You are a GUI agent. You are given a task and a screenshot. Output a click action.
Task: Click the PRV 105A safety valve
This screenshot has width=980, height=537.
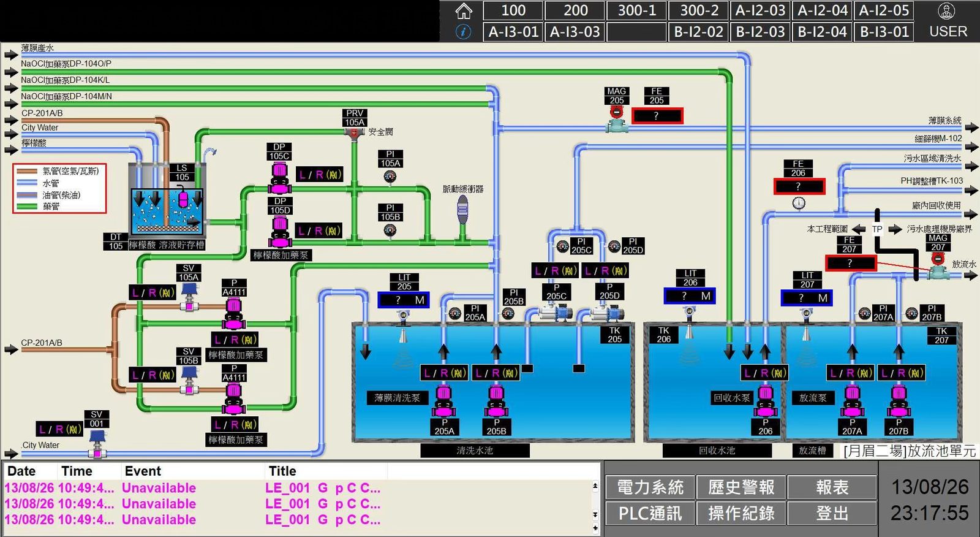355,133
